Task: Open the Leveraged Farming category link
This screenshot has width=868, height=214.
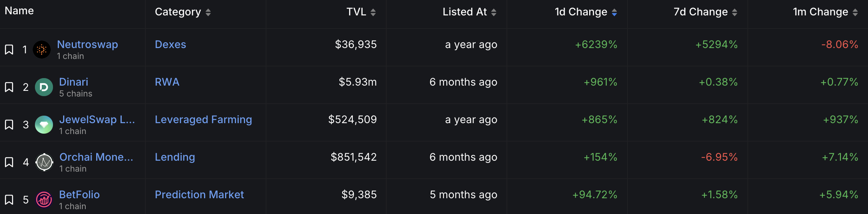Action: (203, 119)
